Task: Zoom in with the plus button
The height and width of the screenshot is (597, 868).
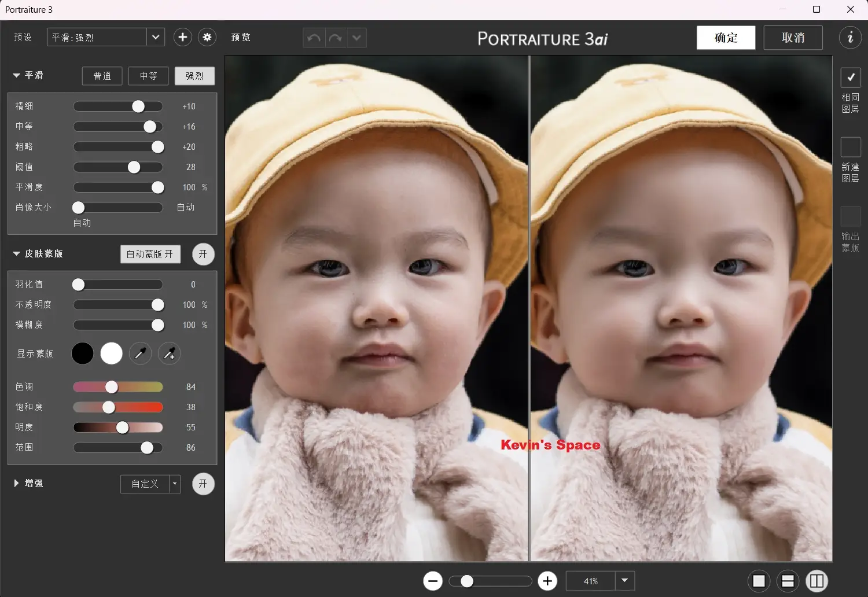Action: pyautogui.click(x=547, y=581)
